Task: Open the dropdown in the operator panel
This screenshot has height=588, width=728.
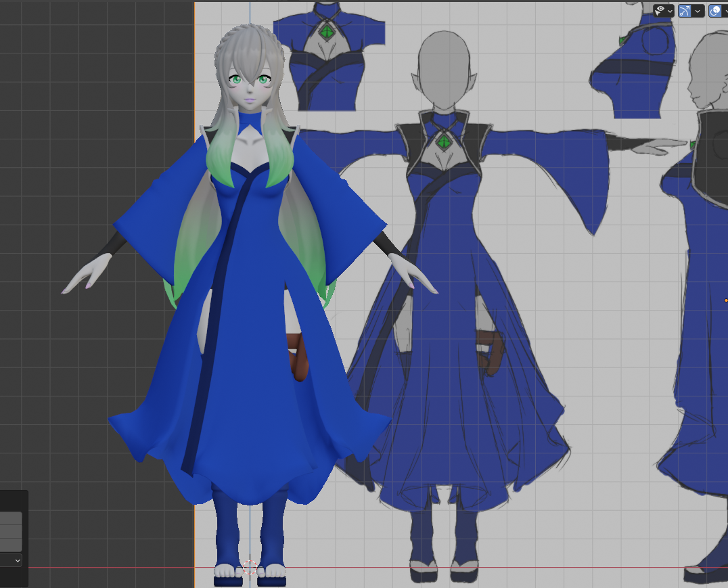Action: [x=11, y=561]
